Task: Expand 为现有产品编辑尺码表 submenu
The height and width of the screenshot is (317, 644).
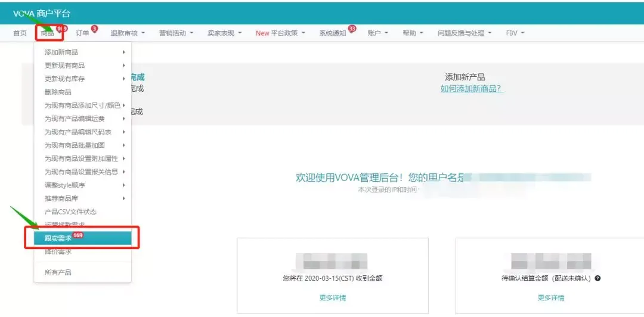Action: coord(82,132)
